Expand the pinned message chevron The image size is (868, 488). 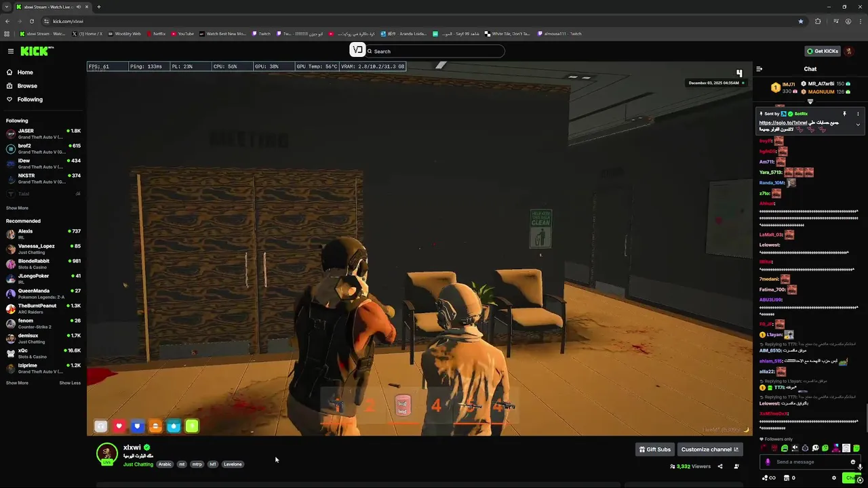pyautogui.click(x=858, y=125)
